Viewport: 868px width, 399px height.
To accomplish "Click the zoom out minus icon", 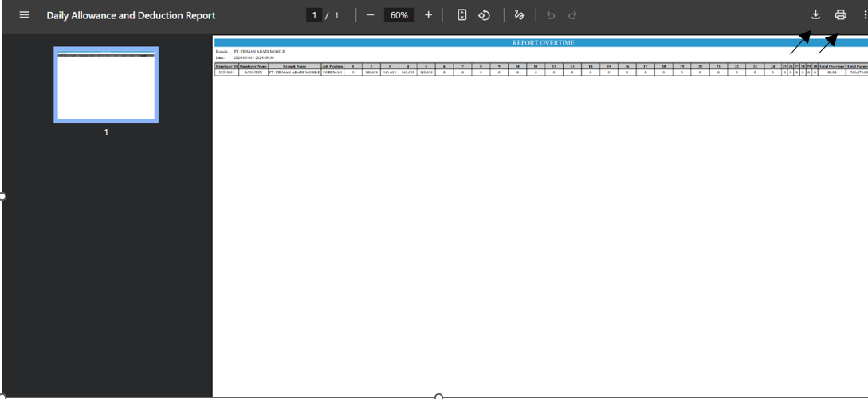I will point(371,15).
